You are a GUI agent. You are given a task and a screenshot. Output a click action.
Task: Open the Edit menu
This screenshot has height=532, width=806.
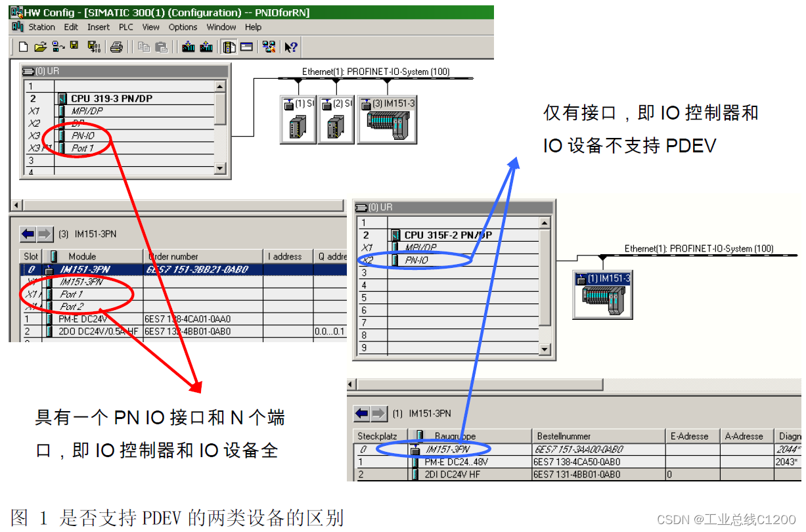click(71, 27)
